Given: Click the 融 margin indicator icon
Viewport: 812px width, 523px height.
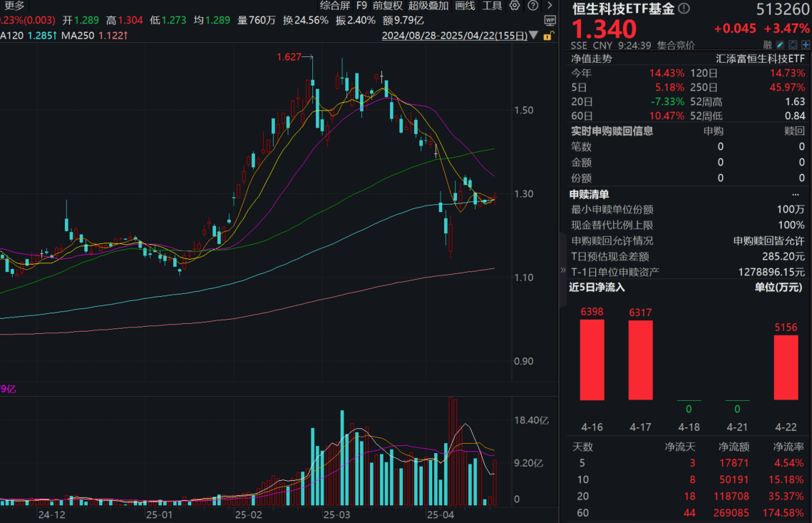Looking at the screenshot, I should tap(769, 44).
